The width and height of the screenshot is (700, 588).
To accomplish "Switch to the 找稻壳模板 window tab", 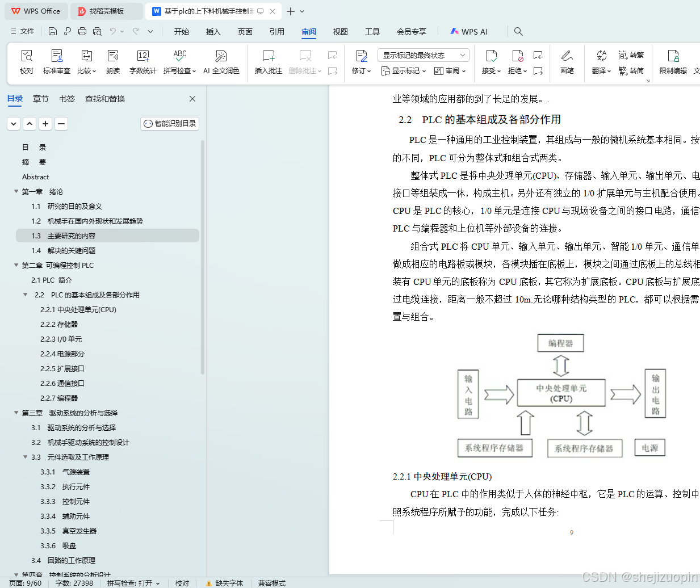I will click(x=107, y=11).
